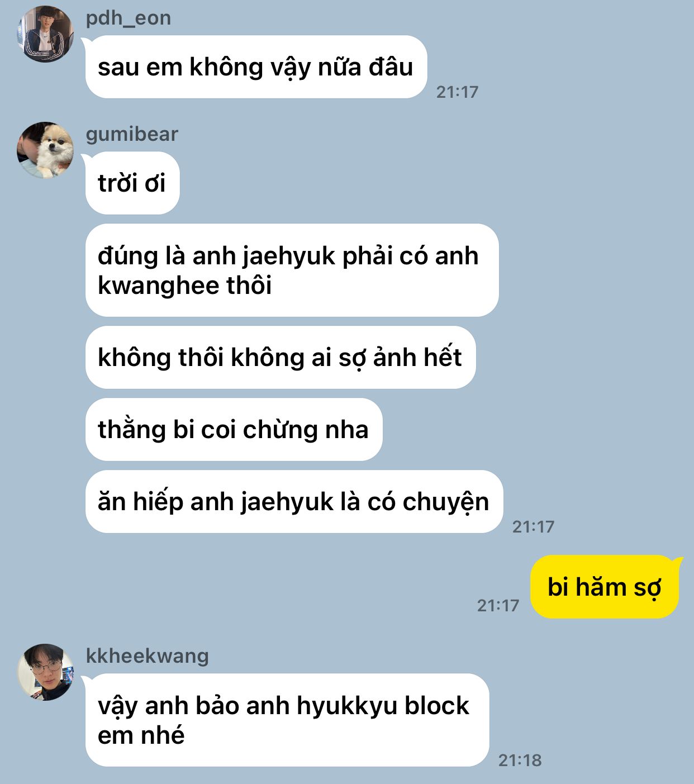Select the pdh_eon username label

pyautogui.click(x=129, y=18)
